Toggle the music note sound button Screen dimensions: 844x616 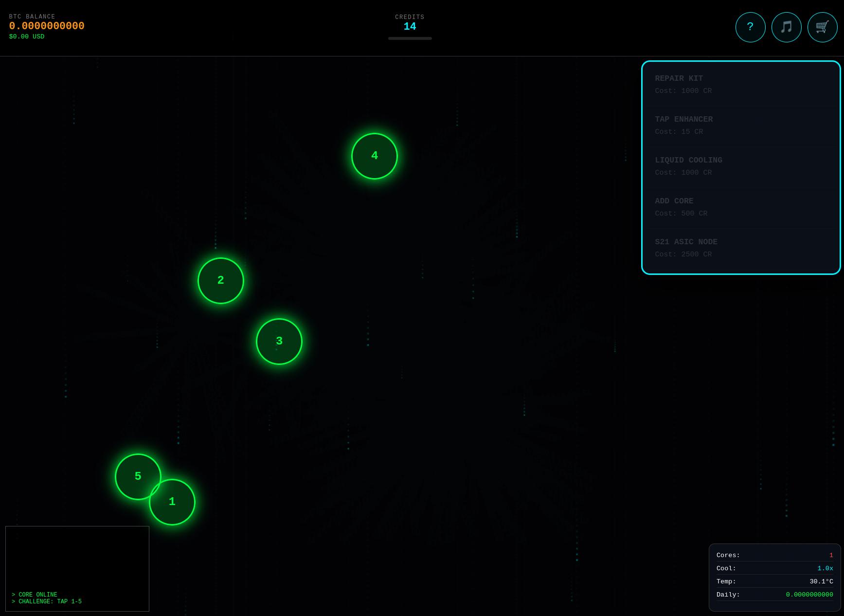point(786,27)
